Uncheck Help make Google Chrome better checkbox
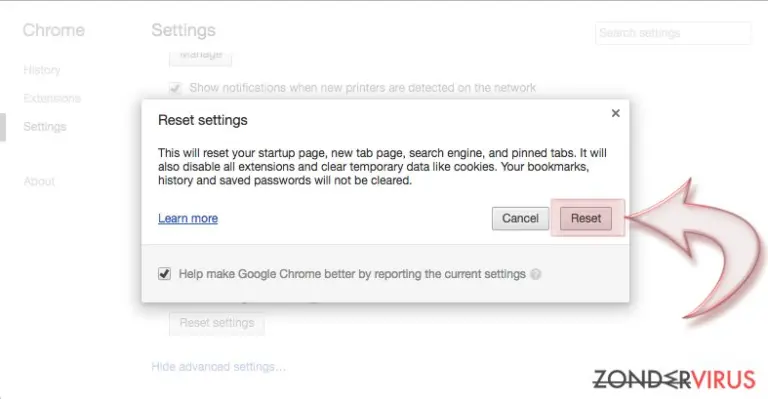Screen dimensions: 768x399 coord(165,274)
